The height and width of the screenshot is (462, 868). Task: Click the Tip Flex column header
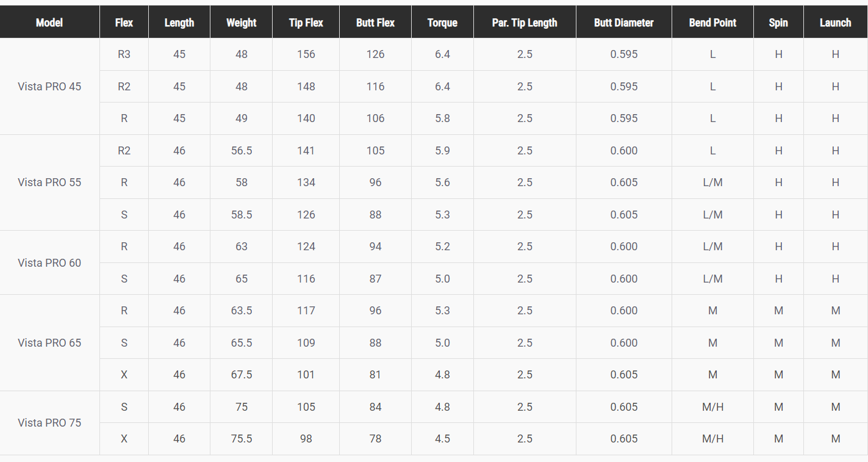pyautogui.click(x=306, y=23)
